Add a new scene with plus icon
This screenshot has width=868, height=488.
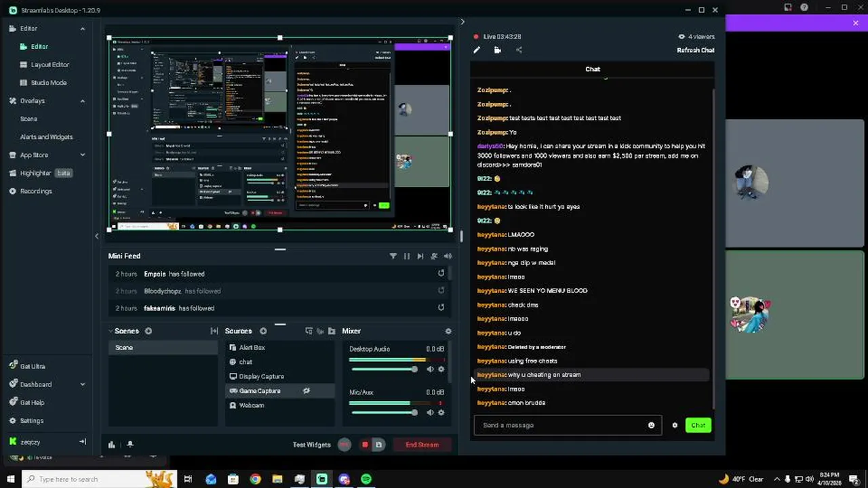pyautogui.click(x=149, y=331)
